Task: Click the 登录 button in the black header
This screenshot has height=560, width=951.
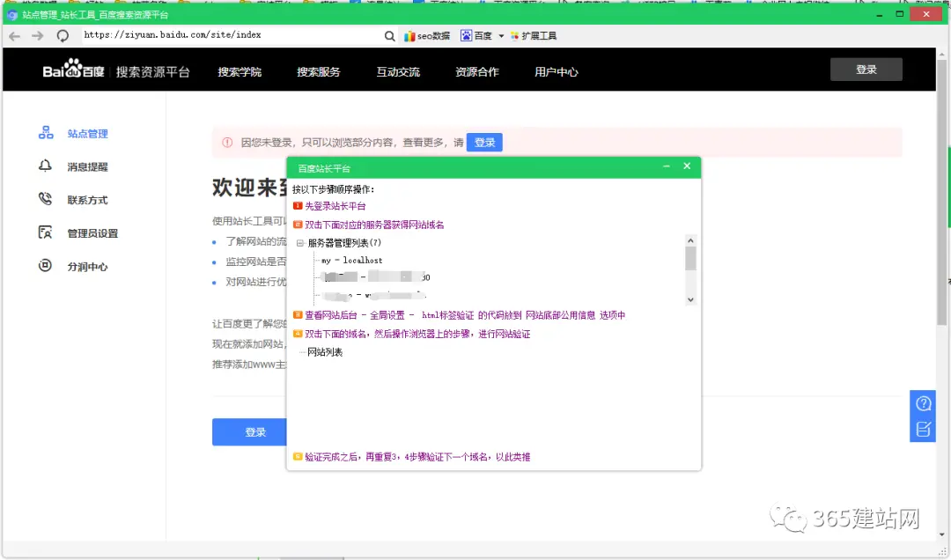Action: (866, 70)
